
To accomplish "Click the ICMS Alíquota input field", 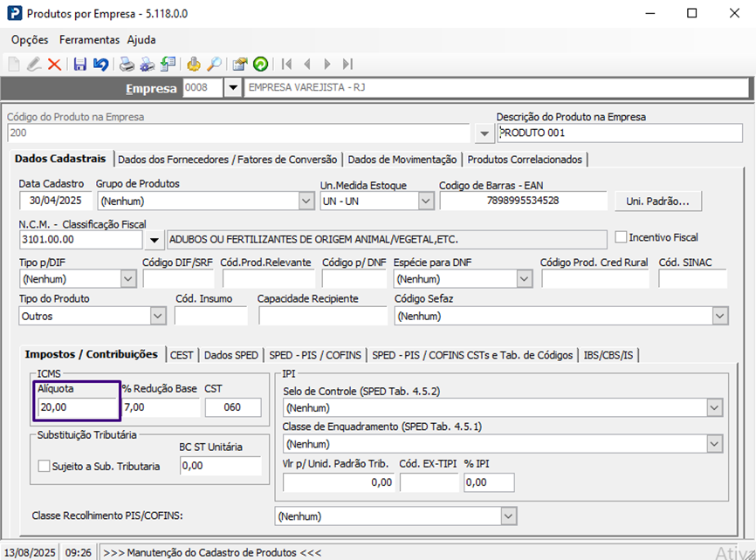I will coord(77,407).
